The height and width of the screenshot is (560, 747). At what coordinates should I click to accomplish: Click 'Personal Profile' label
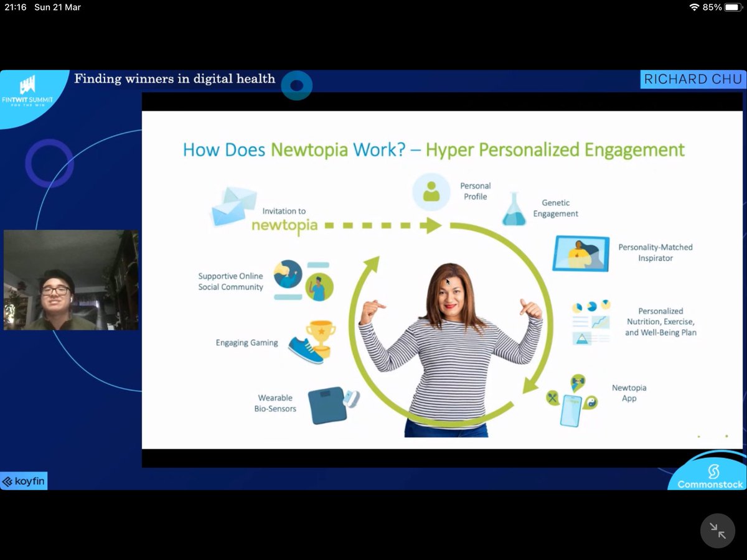[x=476, y=191]
